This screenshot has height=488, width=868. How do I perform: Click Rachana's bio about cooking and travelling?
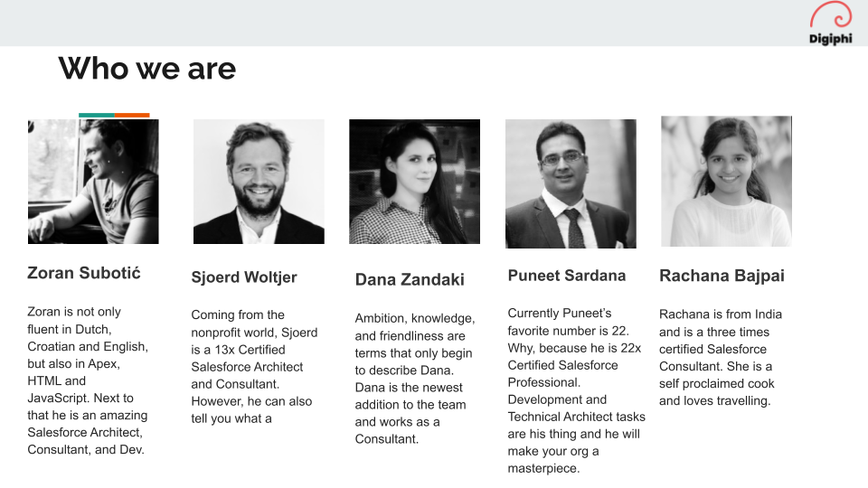[721, 357]
